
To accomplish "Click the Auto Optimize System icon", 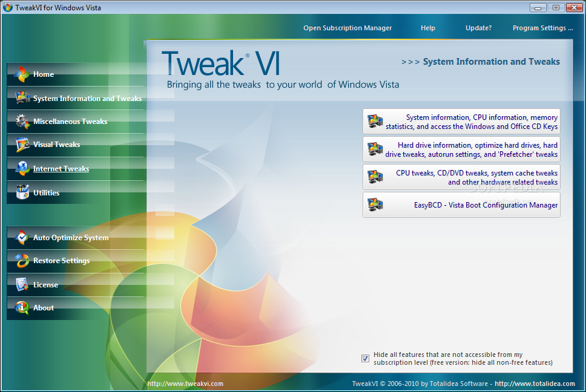I will tap(22, 238).
